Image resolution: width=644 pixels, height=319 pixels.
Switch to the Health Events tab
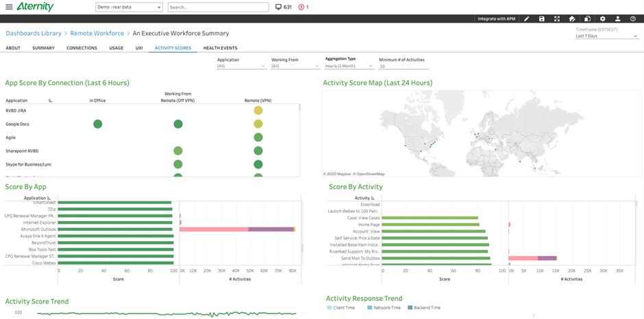click(220, 48)
